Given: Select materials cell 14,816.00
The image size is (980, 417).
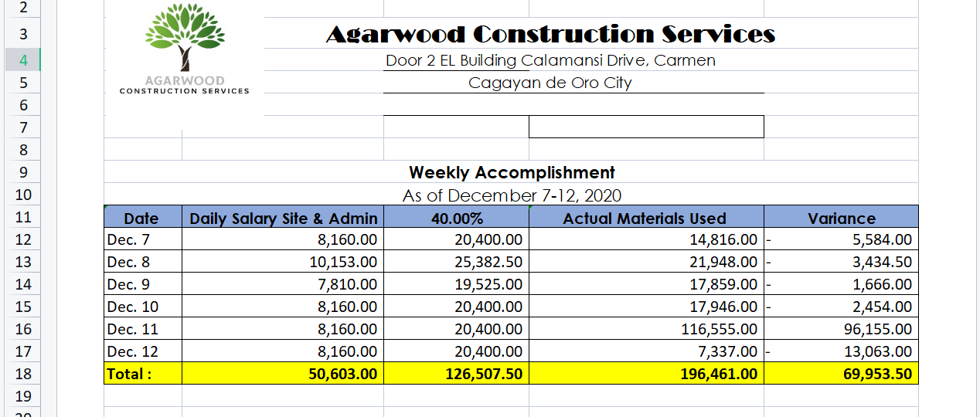Looking at the screenshot, I should [646, 239].
